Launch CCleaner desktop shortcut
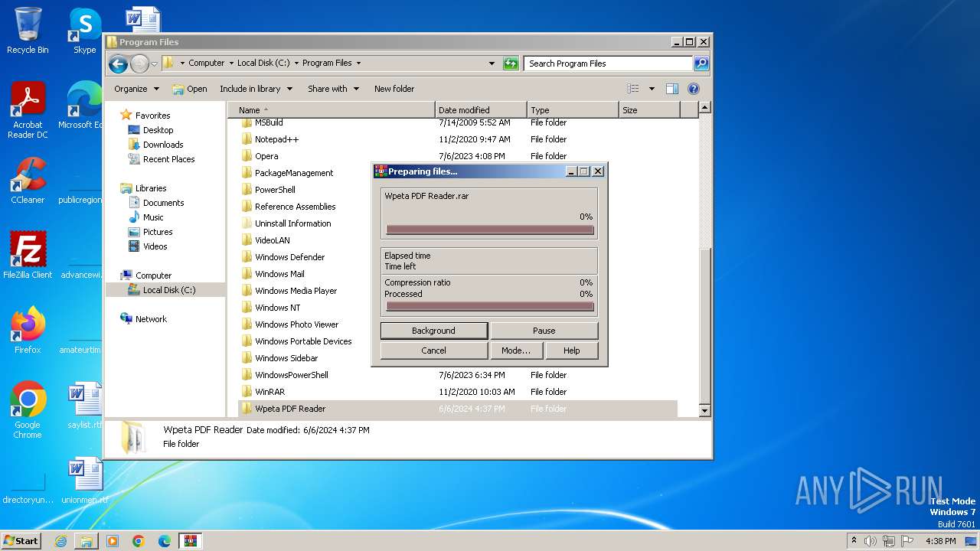The height and width of the screenshot is (551, 980). pos(28,181)
